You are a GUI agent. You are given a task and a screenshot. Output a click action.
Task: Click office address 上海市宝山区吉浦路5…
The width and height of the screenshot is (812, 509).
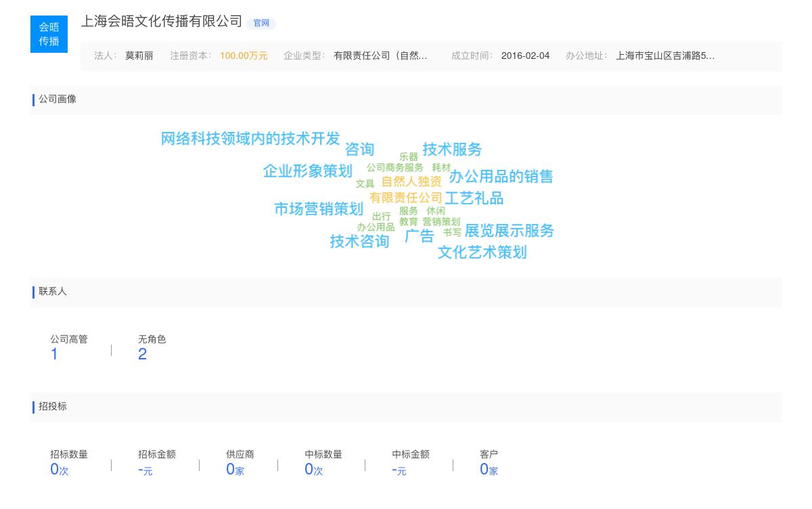pos(665,56)
